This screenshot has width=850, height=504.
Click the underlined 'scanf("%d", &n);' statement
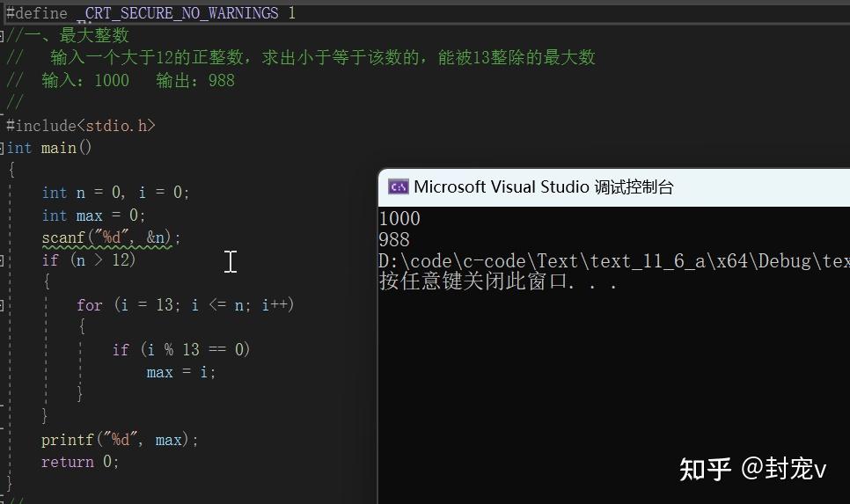(111, 237)
